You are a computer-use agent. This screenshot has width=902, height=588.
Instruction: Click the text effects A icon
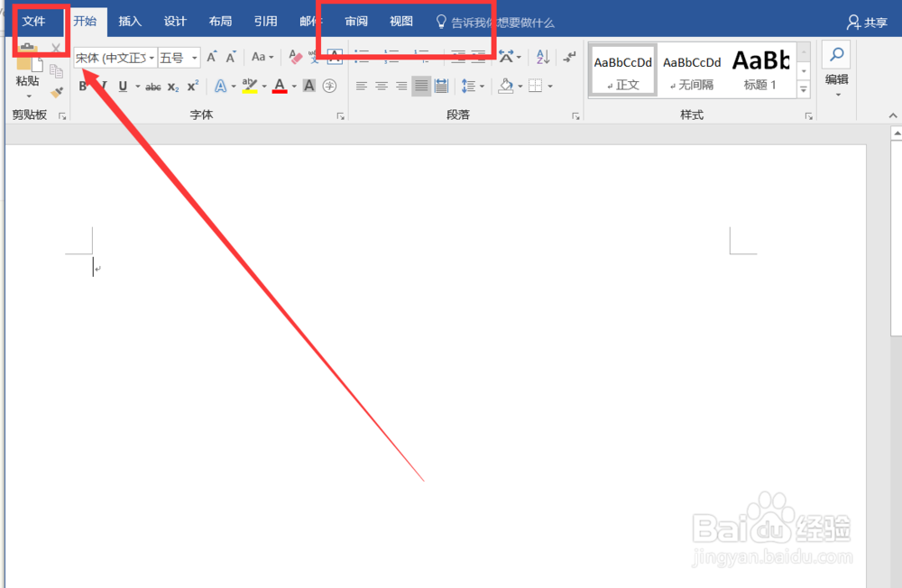pos(220,87)
